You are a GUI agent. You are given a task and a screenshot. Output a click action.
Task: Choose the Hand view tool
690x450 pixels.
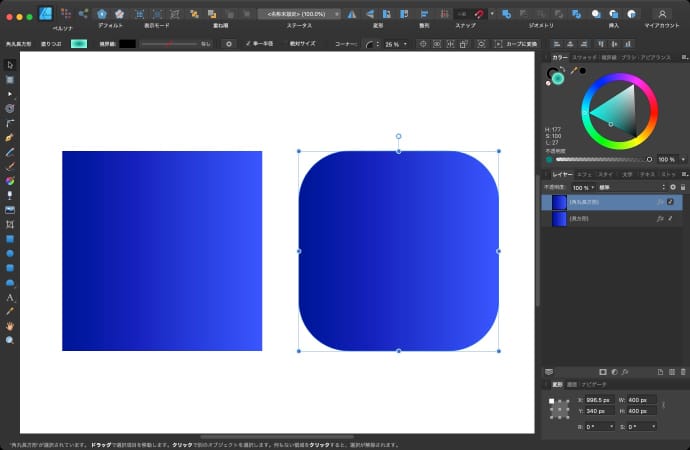coord(10,326)
